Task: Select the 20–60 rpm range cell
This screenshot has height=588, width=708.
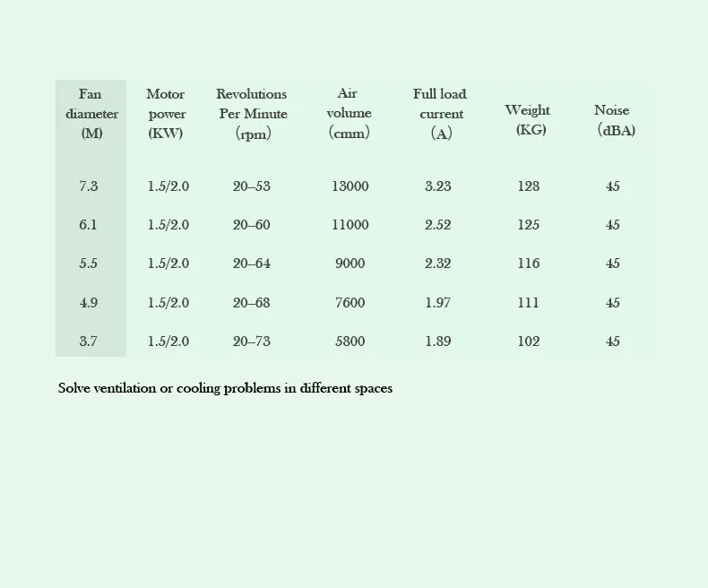Action: (x=251, y=225)
